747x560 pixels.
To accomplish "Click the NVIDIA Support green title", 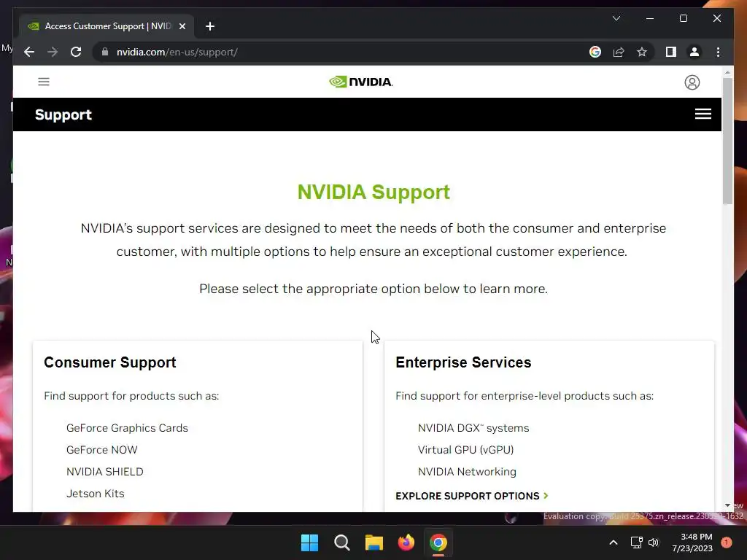I will point(373,192).
